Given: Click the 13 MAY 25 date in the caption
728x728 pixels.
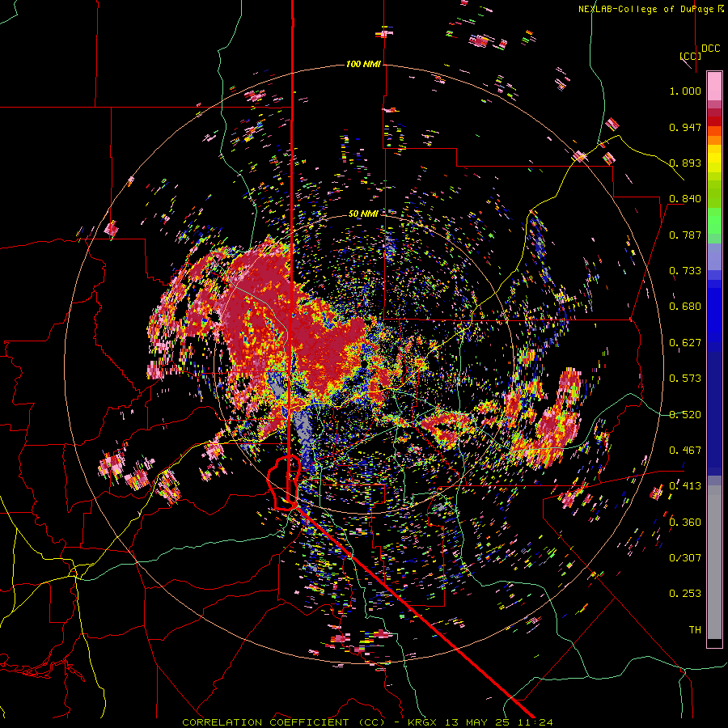Looking at the screenshot, I should 477,722.
